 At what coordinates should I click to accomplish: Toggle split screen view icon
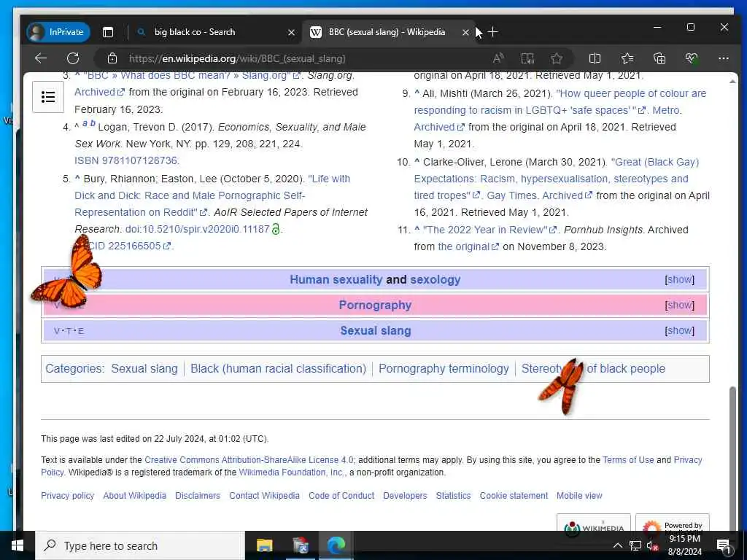point(595,58)
